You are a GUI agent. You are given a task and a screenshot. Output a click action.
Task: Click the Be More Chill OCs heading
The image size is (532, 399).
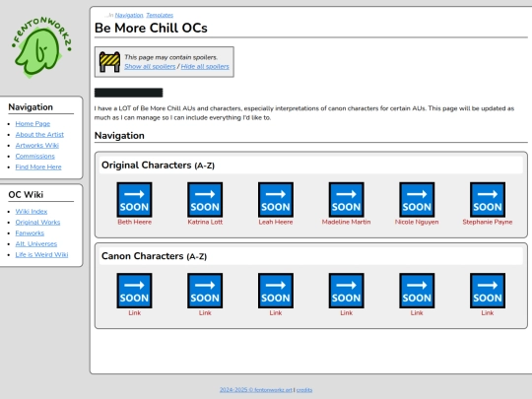tap(151, 29)
